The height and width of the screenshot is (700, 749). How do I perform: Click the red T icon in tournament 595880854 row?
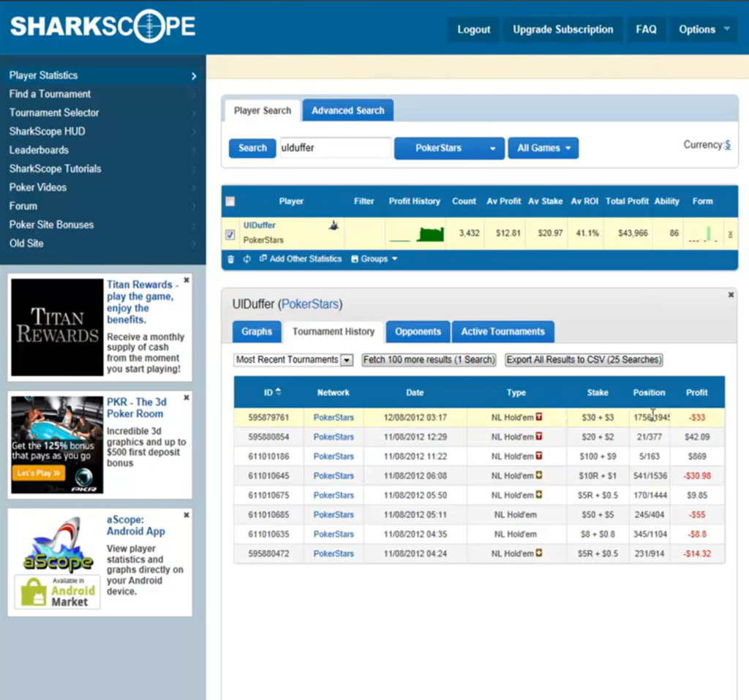[x=539, y=436]
